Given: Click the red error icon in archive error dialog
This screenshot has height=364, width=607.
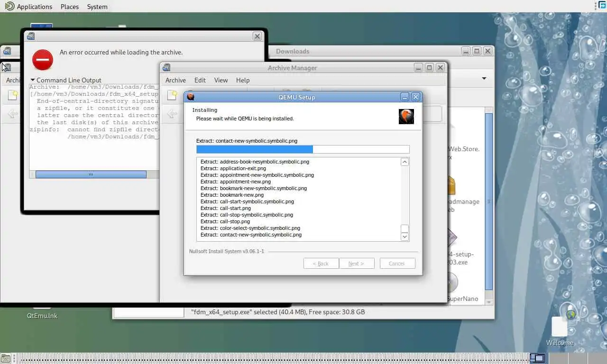Looking at the screenshot, I should click(43, 60).
